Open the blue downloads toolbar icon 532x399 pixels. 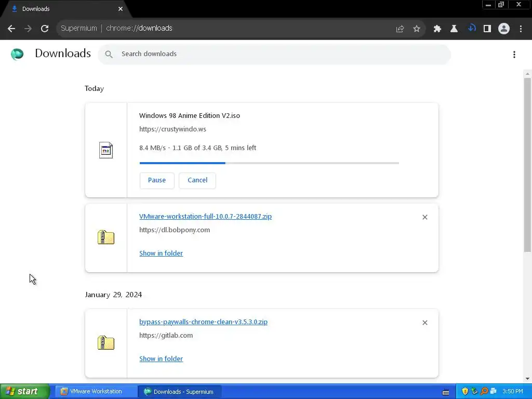(471, 29)
